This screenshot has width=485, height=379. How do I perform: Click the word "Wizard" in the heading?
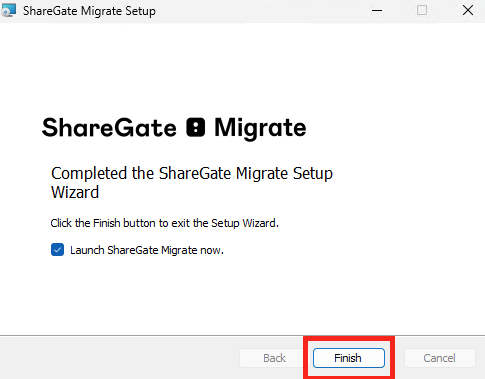[x=75, y=192]
